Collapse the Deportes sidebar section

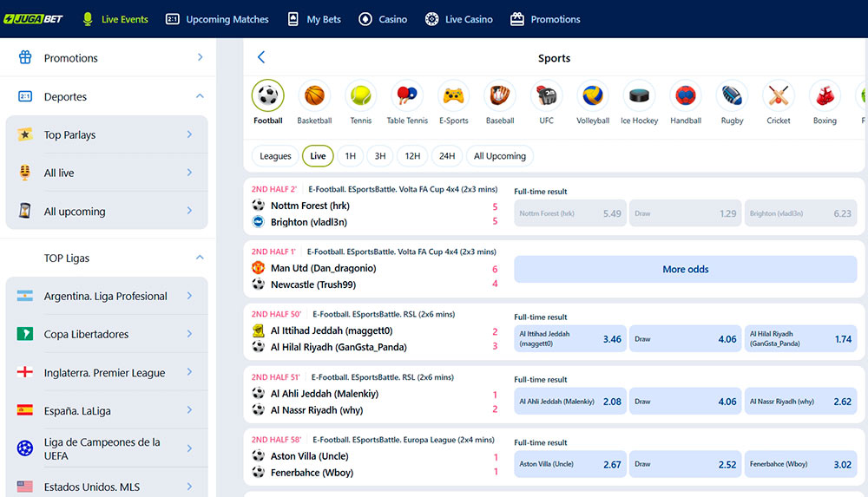click(200, 96)
